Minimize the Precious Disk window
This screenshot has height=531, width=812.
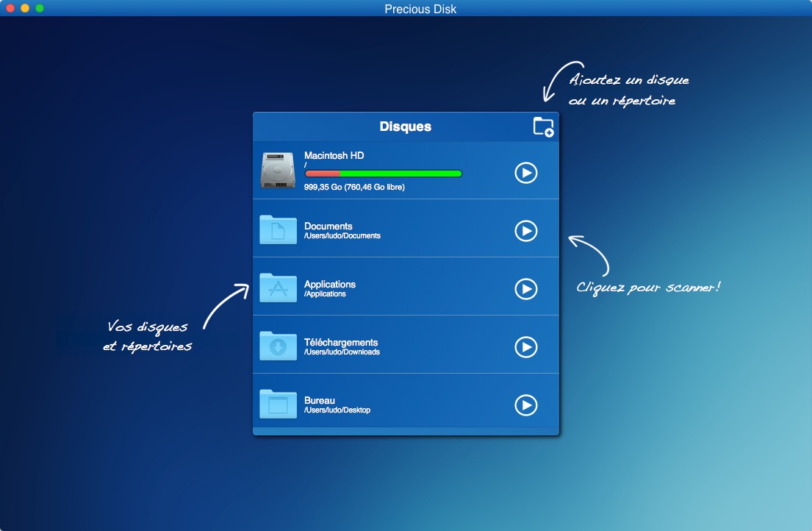click(25, 8)
